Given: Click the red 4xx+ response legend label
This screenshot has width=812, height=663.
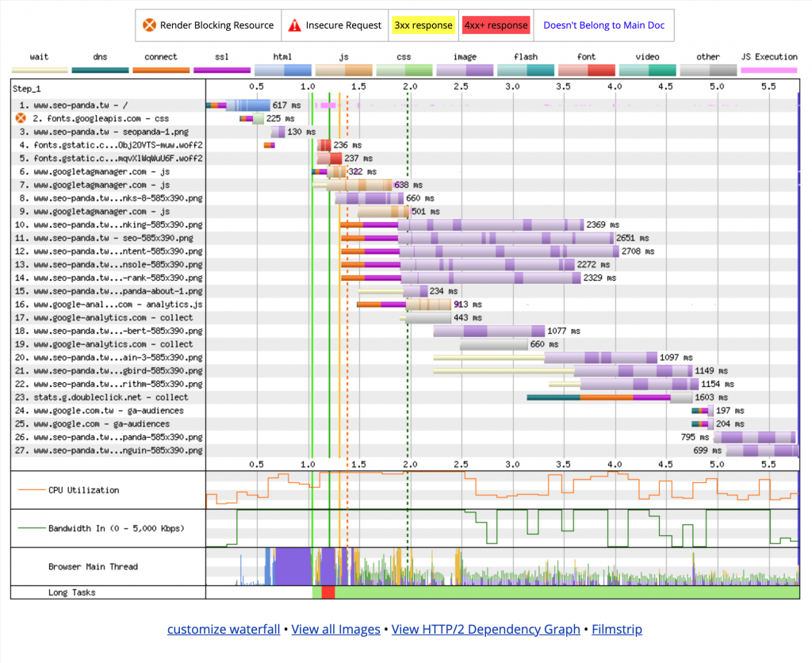Looking at the screenshot, I should 496,25.
